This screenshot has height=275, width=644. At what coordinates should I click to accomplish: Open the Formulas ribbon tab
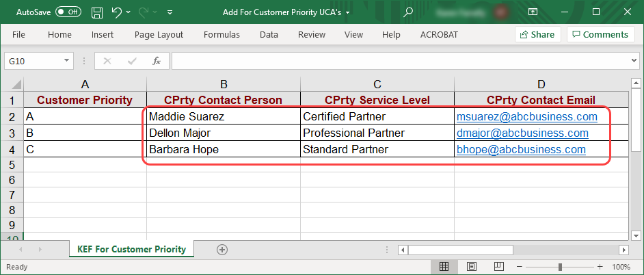pyautogui.click(x=221, y=34)
